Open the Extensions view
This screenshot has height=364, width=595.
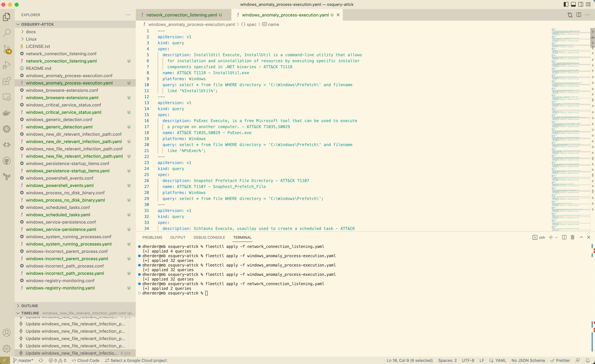7,81
